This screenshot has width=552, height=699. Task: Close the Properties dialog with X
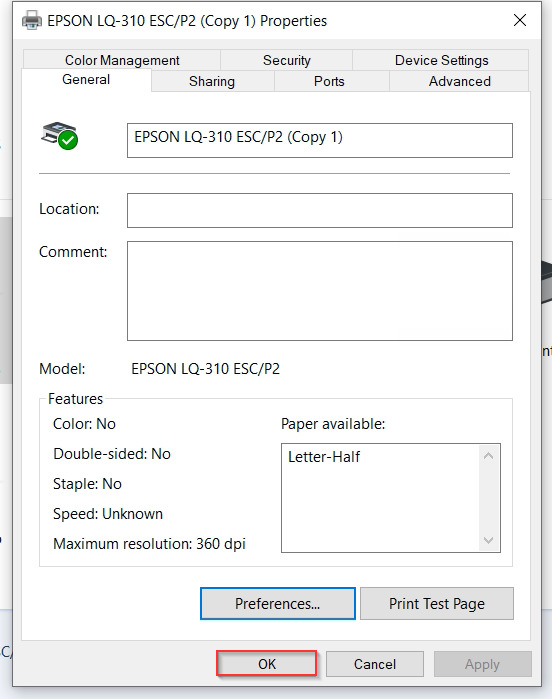pyautogui.click(x=519, y=20)
